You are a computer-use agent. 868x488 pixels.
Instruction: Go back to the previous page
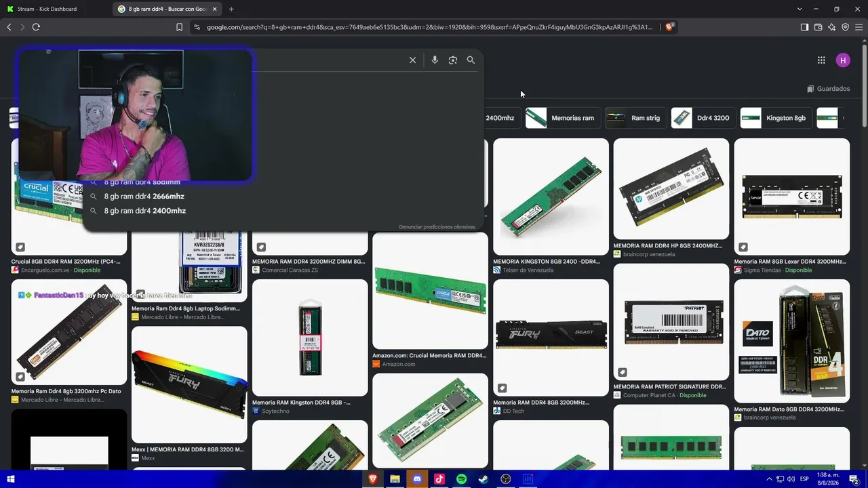click(9, 27)
